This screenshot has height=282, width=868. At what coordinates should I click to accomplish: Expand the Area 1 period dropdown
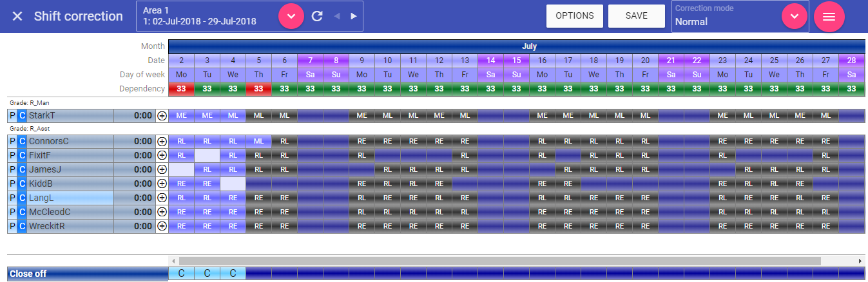point(291,16)
